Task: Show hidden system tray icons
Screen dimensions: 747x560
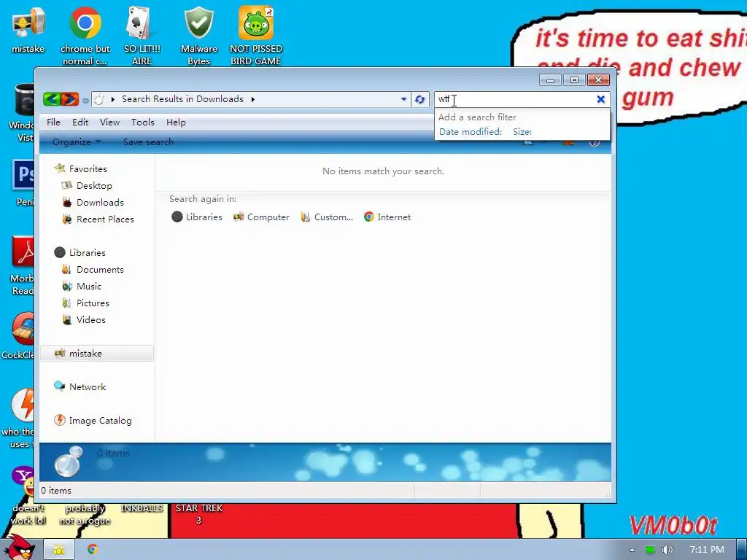Action: point(632,550)
